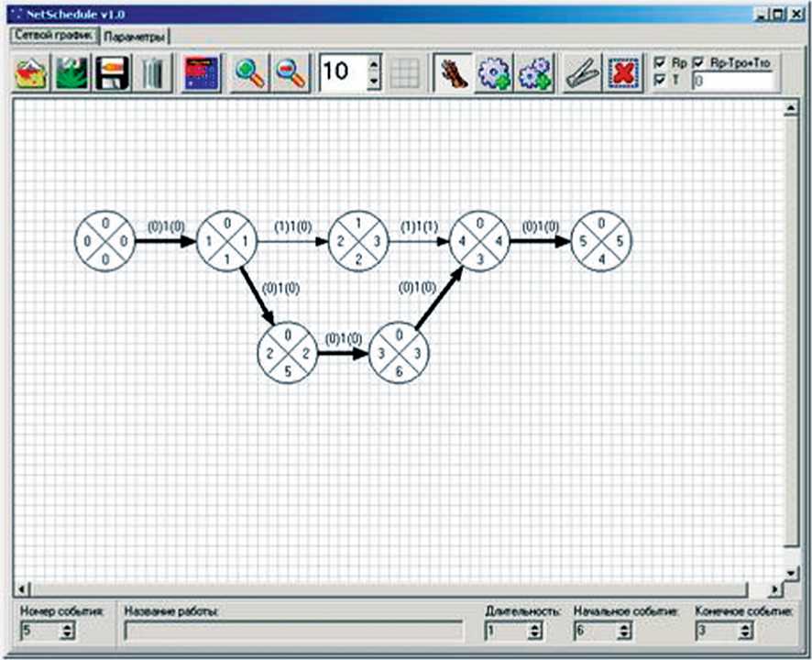
Task: Increase the Конечное событие value
Action: (x=745, y=626)
